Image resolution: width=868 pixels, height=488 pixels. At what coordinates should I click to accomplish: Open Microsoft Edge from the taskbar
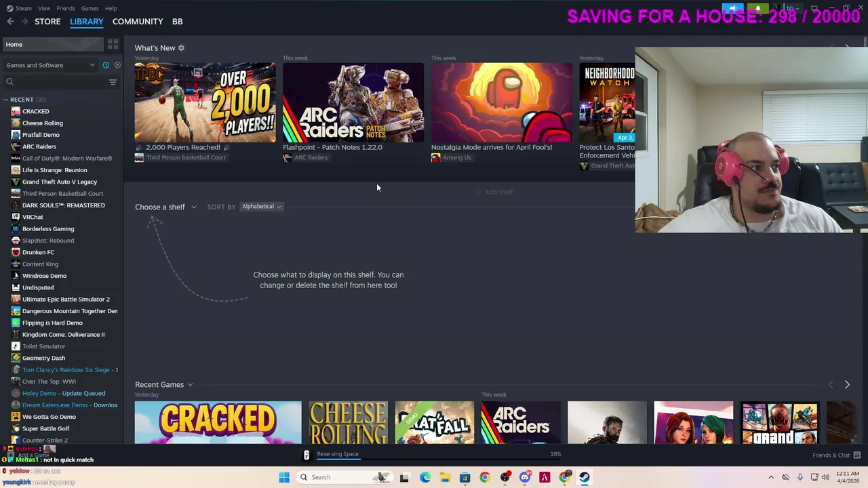click(x=425, y=477)
